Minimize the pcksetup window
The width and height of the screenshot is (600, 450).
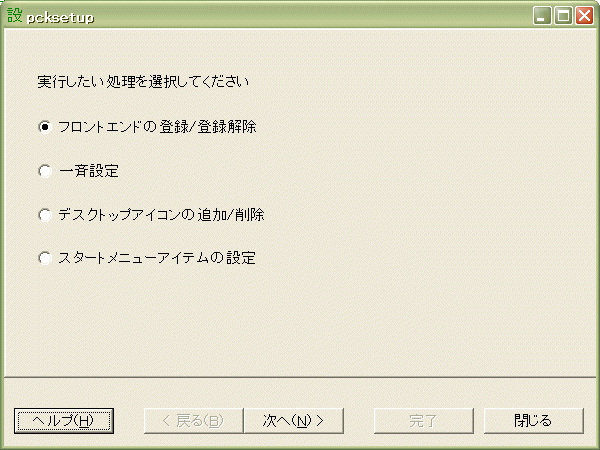coord(542,16)
